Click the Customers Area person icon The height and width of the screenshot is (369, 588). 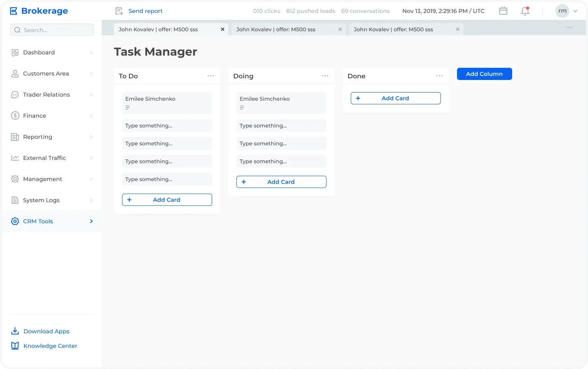click(x=15, y=73)
